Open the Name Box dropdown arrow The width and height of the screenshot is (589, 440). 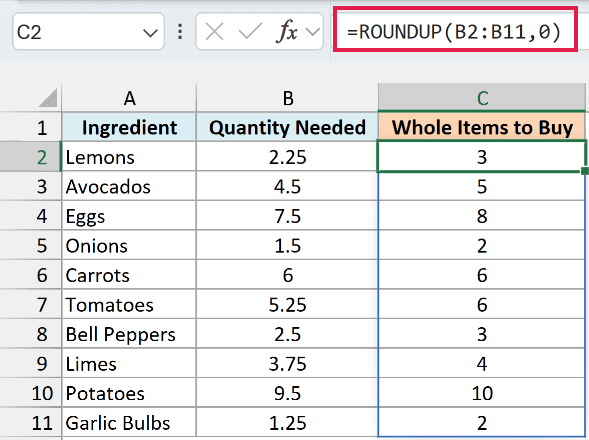150,33
